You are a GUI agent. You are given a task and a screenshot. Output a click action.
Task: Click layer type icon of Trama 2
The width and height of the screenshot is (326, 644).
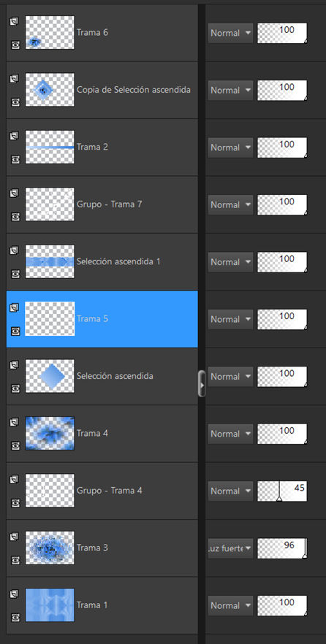tap(15, 136)
